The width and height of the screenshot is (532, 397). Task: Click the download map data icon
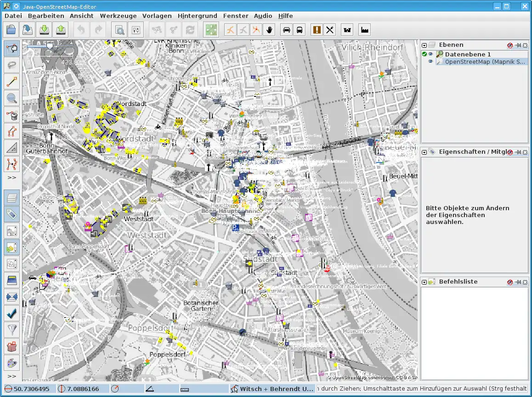pos(44,30)
